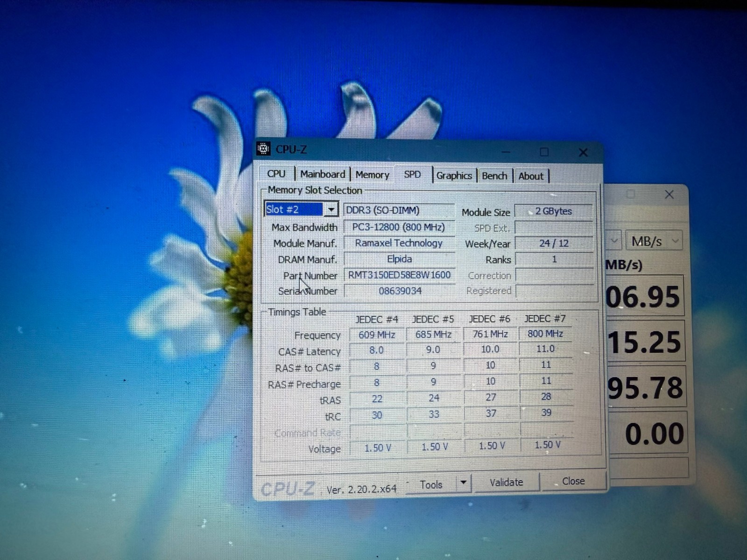Click the Elpida DRAM manufacturer value
Screen dimensions: 747x560
[399, 259]
